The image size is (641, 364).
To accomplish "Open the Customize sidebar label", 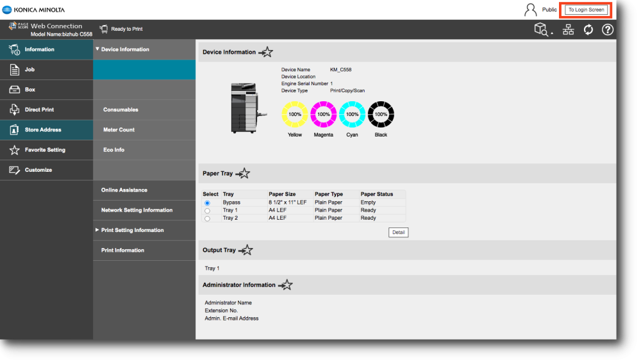I will tap(38, 170).
